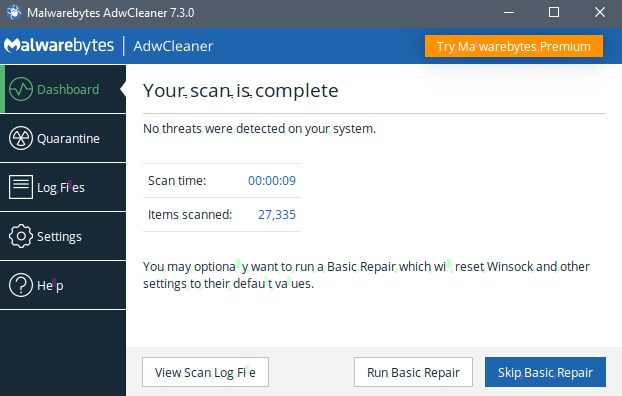Open the Log Files section label
The height and width of the screenshot is (396, 622).
(61, 187)
